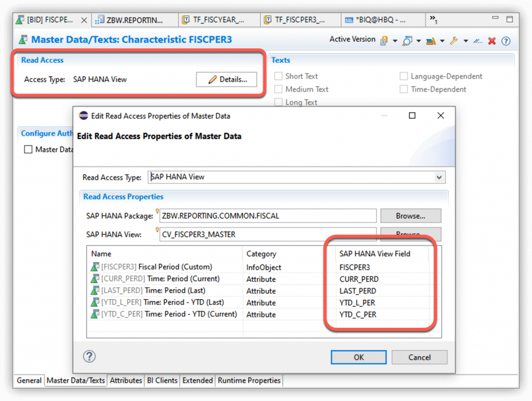Click the magnifier search window toolbar icon
This screenshot has width=532, height=401.
coord(407,41)
